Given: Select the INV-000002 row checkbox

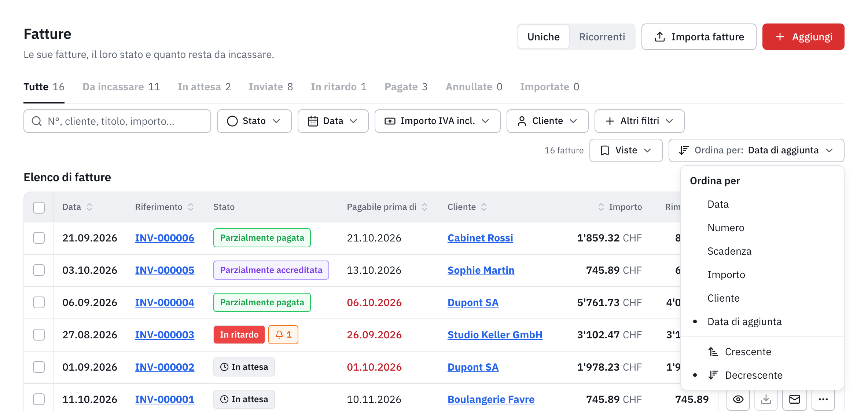Looking at the screenshot, I should click(39, 367).
